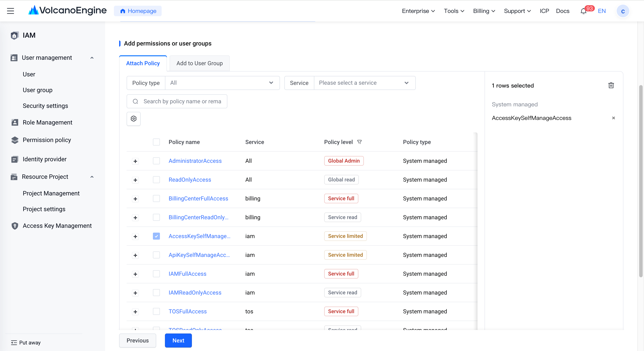
Task: Click the Next button
Action: pos(178,340)
